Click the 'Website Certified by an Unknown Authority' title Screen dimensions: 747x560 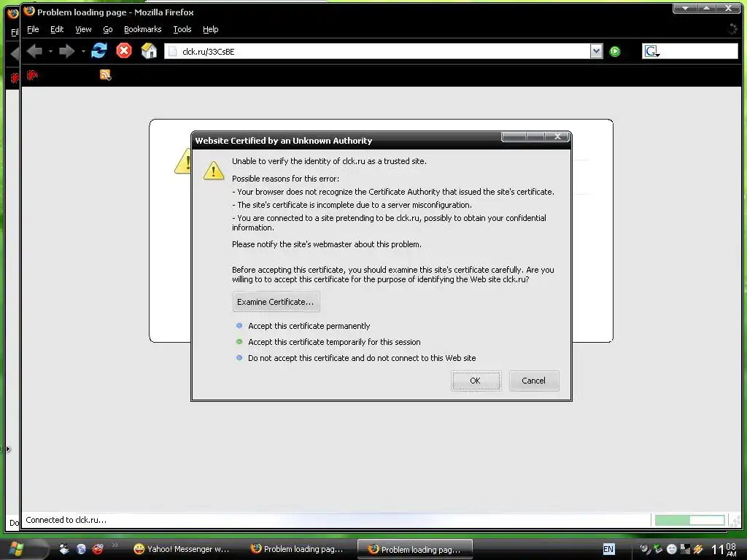284,141
